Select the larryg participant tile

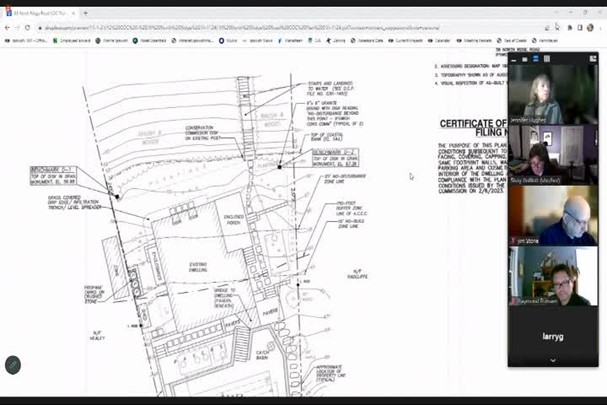(x=553, y=332)
